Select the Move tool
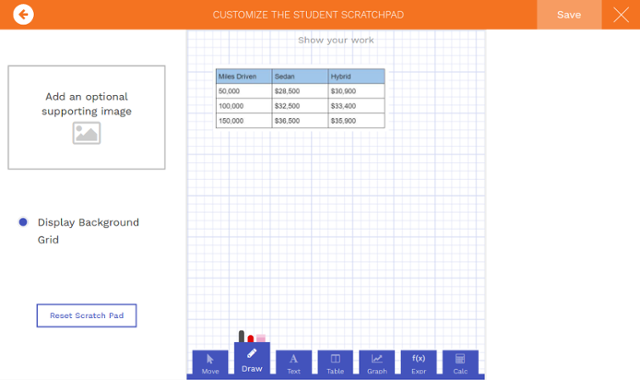The height and width of the screenshot is (380, 640). [210, 362]
